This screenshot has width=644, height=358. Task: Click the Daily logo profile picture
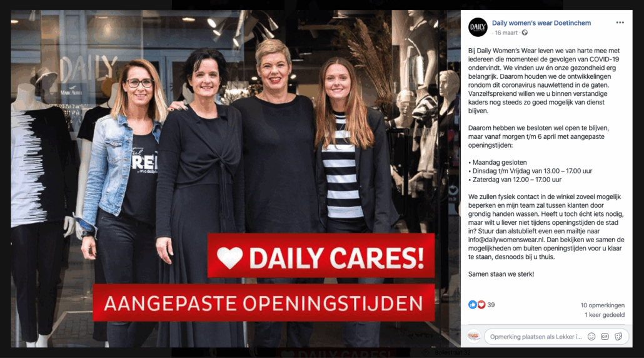(x=478, y=27)
